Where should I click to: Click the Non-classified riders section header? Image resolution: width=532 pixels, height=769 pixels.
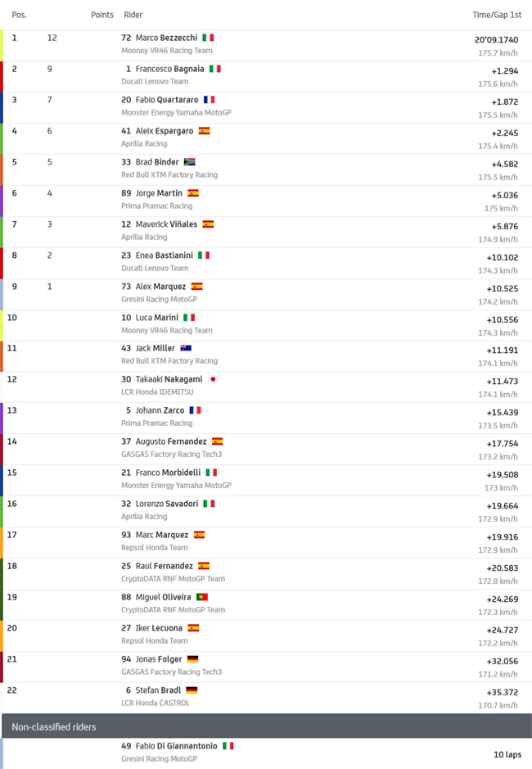click(267, 726)
